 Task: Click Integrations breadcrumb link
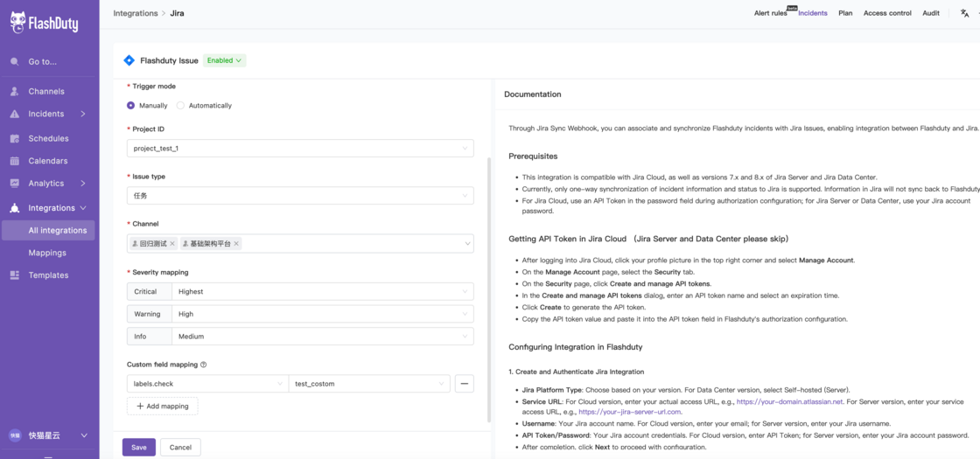click(x=135, y=13)
